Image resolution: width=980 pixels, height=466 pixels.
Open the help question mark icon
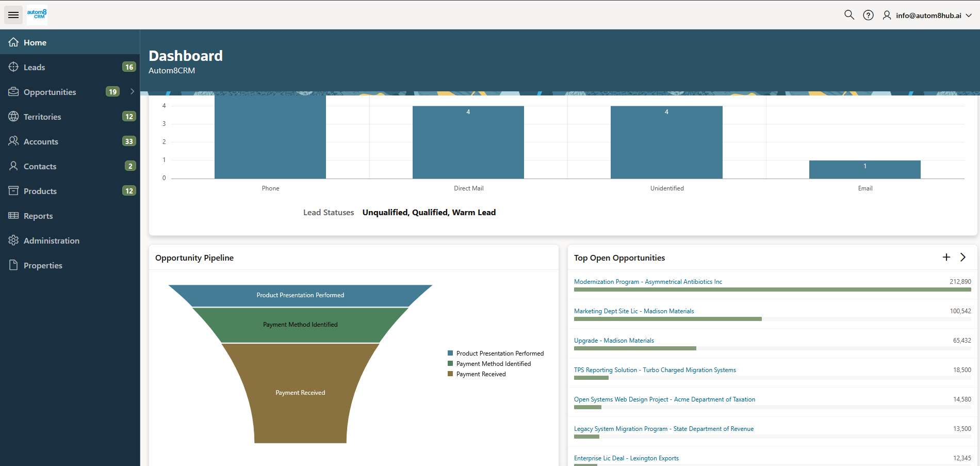(x=868, y=15)
